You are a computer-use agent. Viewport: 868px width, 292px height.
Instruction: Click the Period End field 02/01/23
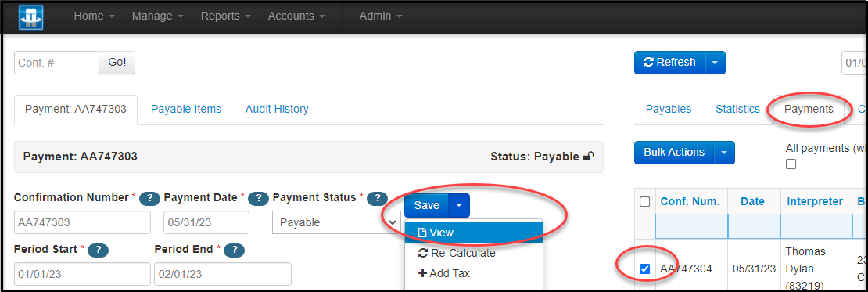[x=223, y=274]
